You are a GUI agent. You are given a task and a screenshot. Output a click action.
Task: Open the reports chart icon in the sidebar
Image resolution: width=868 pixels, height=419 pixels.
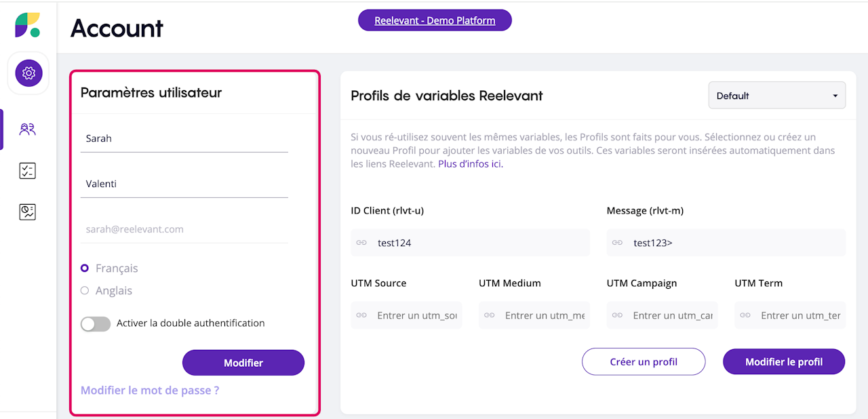point(28,212)
